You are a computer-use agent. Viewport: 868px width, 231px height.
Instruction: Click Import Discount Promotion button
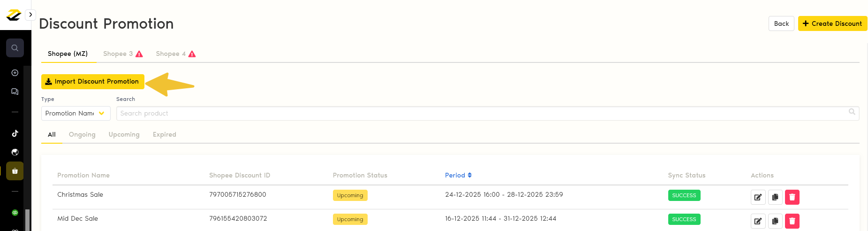pyautogui.click(x=93, y=82)
